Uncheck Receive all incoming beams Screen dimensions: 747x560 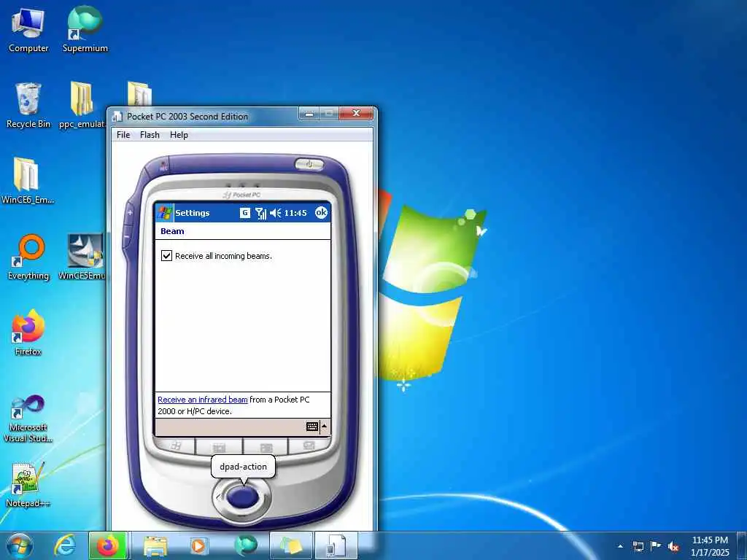pos(166,256)
